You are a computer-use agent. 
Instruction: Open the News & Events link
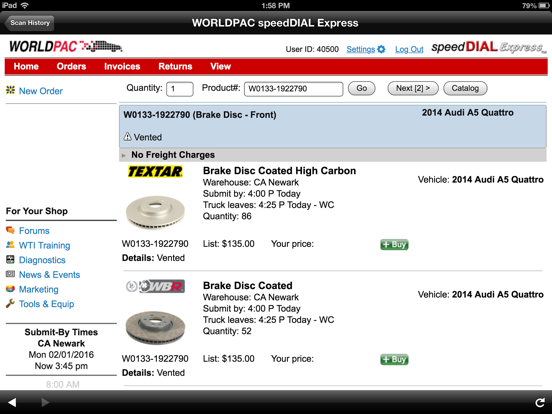click(x=50, y=275)
